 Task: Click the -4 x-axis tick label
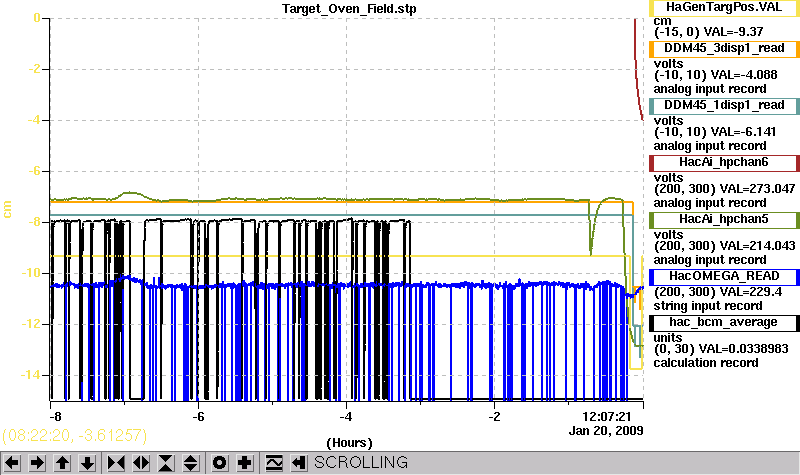(346, 417)
